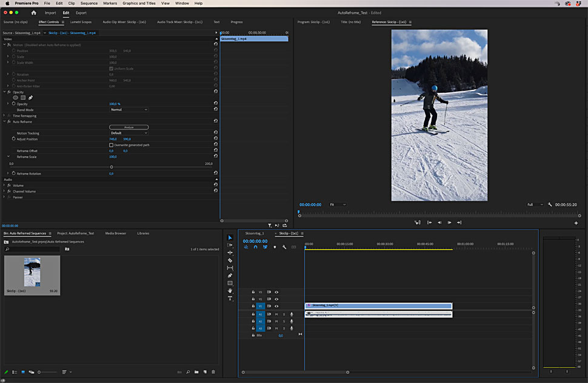588x383 pixels.
Task: Open button editor plus in monitor
Action: point(576,223)
